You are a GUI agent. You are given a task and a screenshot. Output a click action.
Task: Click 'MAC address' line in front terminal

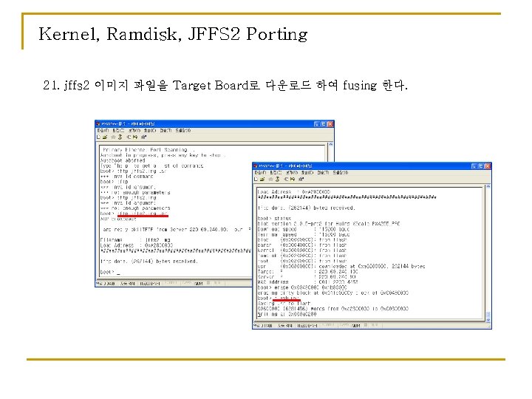click(307, 282)
